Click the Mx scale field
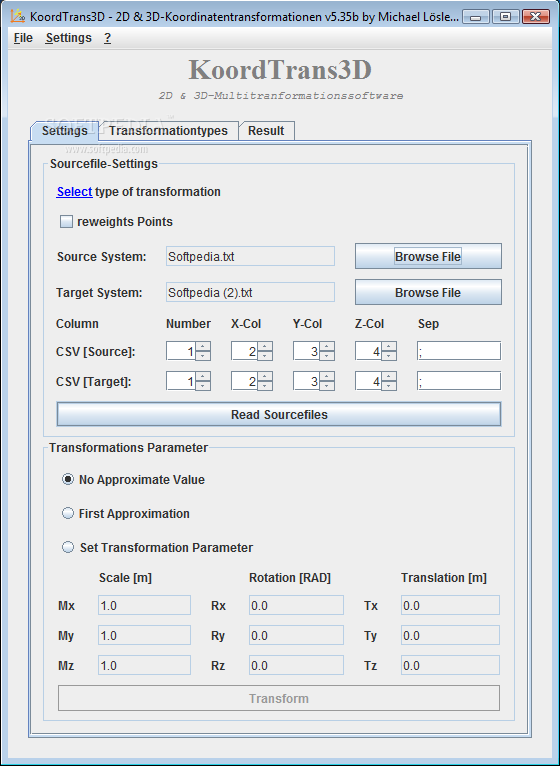 click(144, 605)
